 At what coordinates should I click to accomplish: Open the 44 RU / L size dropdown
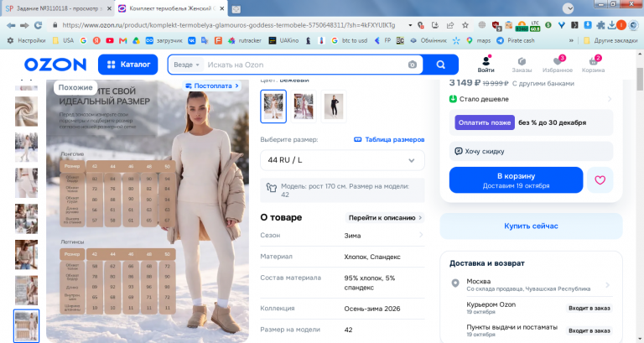(342, 160)
